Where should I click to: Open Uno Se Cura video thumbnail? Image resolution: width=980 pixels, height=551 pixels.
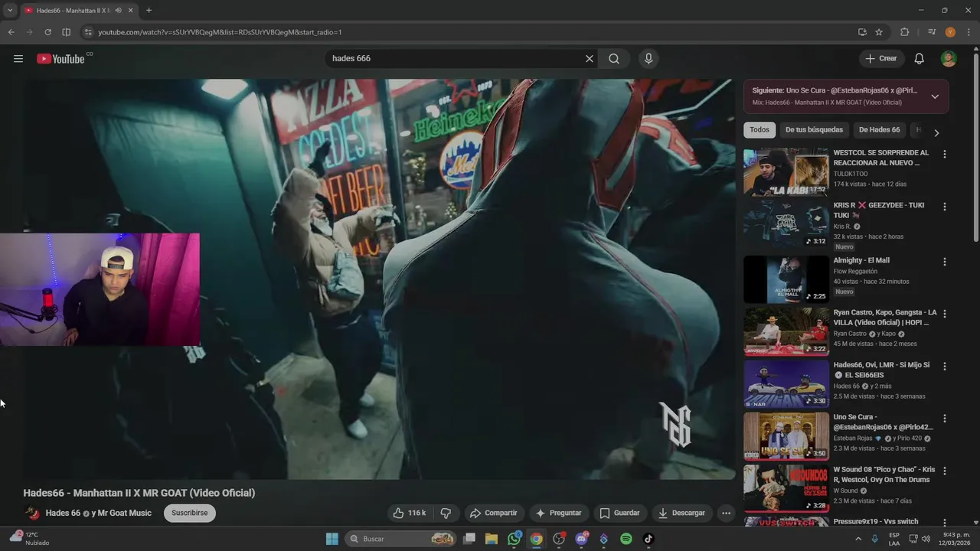pyautogui.click(x=786, y=436)
